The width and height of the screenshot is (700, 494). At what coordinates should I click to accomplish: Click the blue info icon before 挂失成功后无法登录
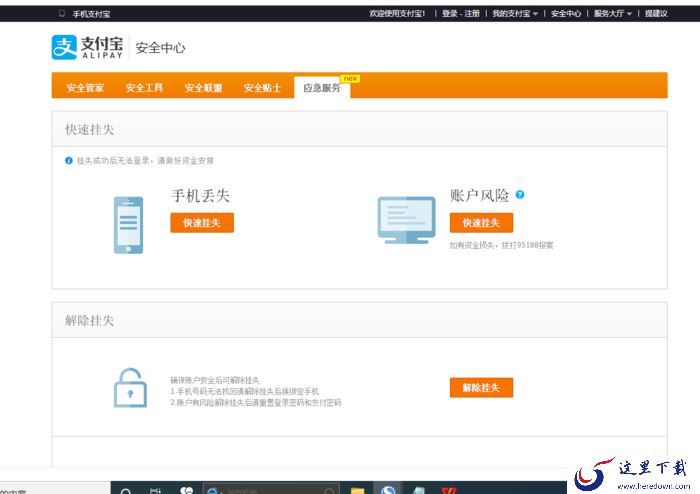pos(69,161)
